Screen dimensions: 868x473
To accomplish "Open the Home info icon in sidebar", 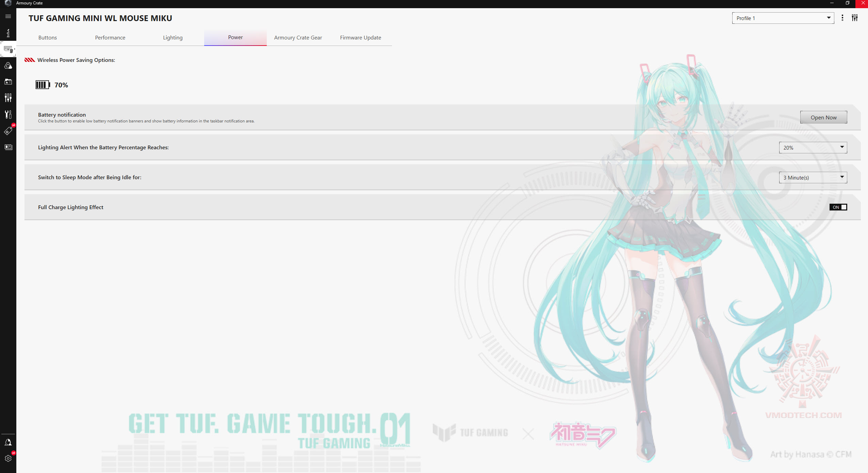I will [8, 33].
